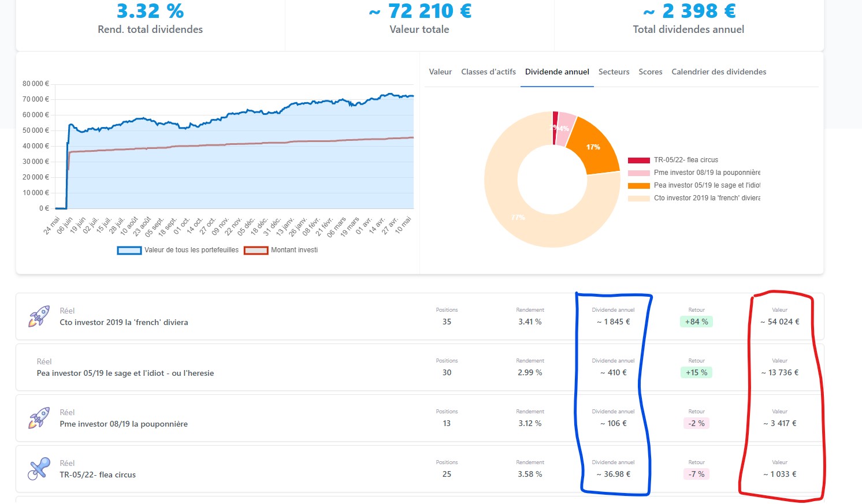Click the 80 000 € y-axis label
This screenshot has width=862, height=504.
pyautogui.click(x=36, y=84)
